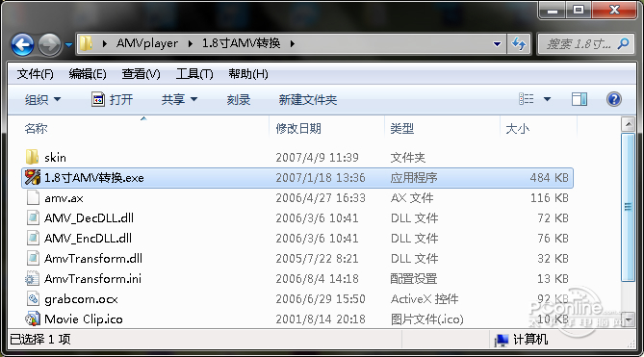The image size is (644, 357).
Task: Click the 2007/4/9 11:39 date cell
Action: click(317, 157)
